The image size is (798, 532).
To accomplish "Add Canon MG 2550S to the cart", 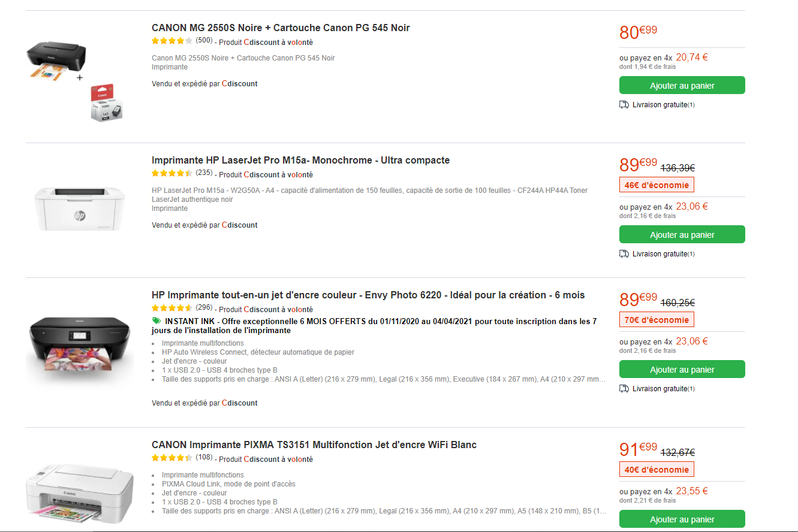I will point(682,85).
